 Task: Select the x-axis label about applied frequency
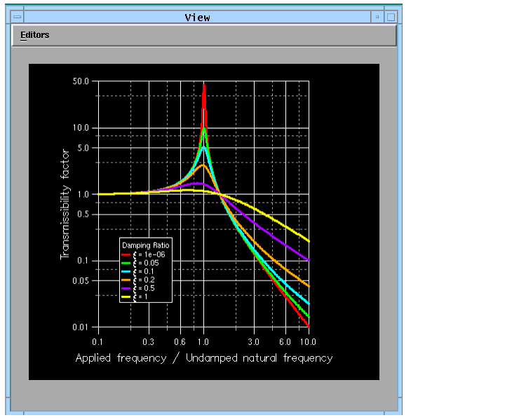click(x=204, y=358)
